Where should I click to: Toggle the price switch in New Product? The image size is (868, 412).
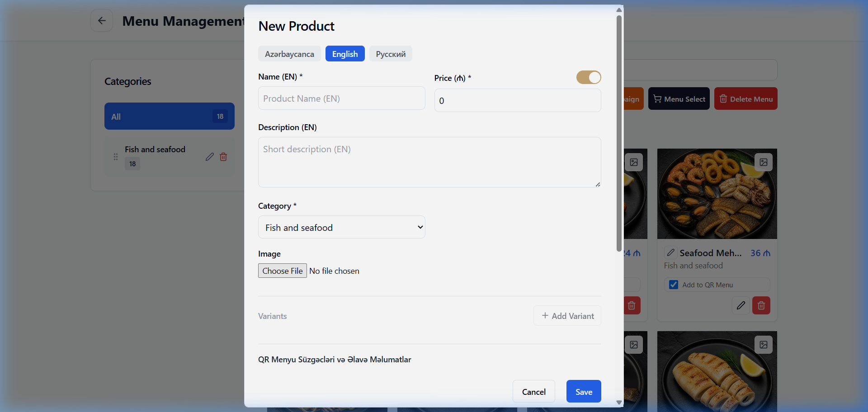point(589,77)
